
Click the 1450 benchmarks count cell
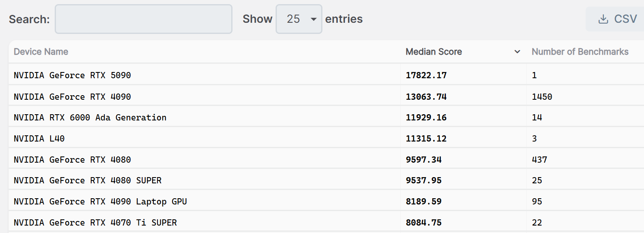click(x=542, y=97)
